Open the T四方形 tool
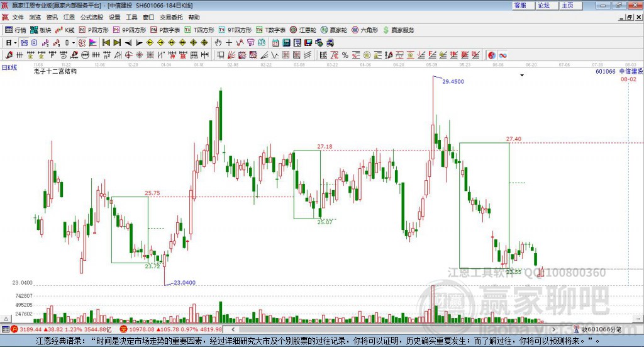Image resolution: width=644 pixels, height=347 pixels. [199, 30]
